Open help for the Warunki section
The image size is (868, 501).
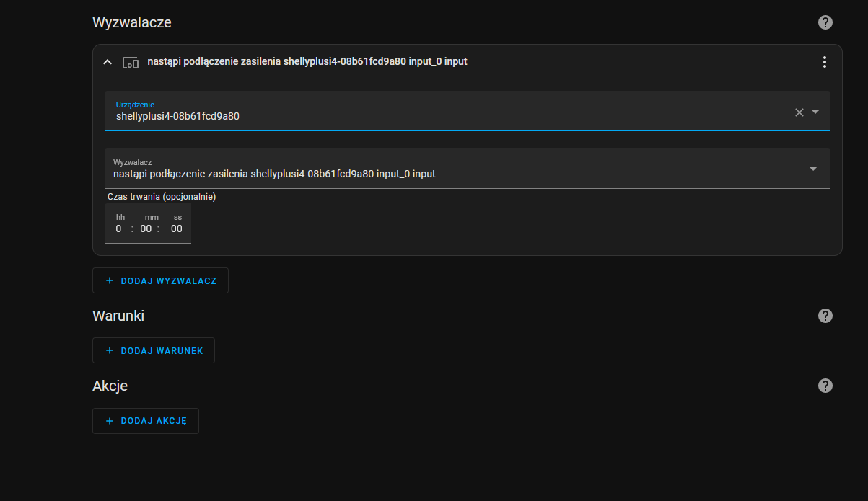coord(825,316)
